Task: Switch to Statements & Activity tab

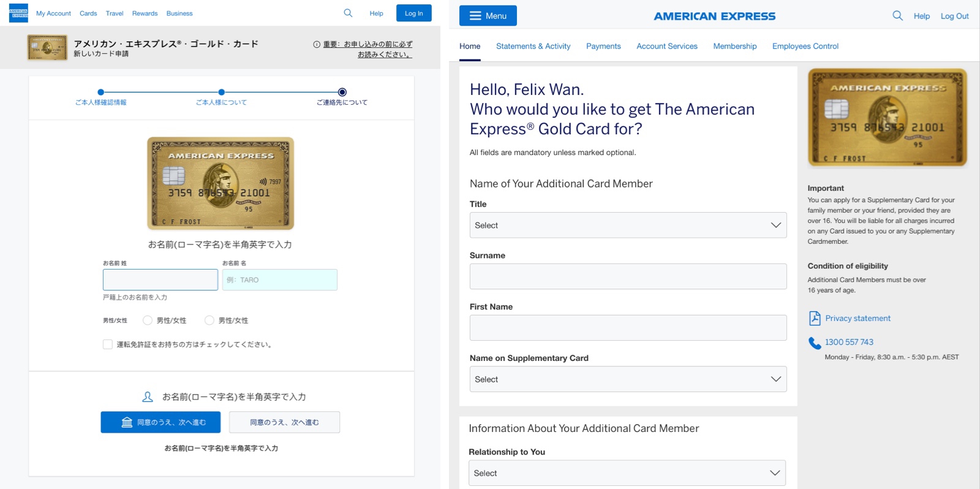Action: coord(533,46)
